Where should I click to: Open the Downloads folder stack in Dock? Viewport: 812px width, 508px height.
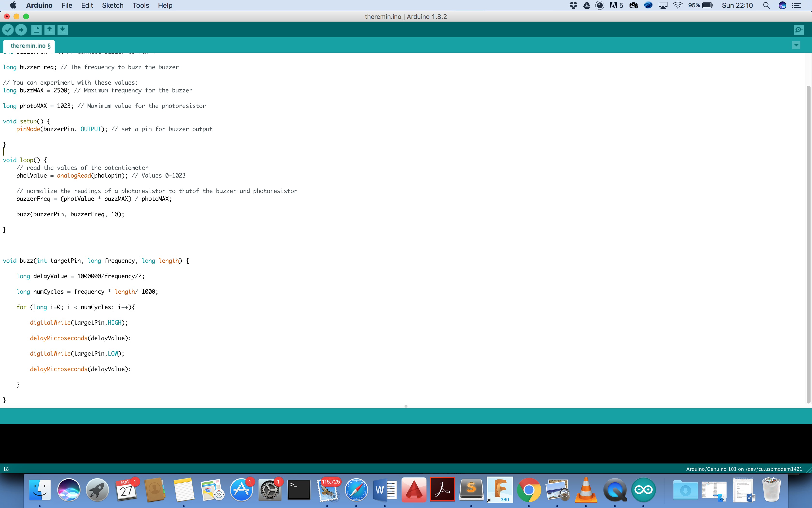pyautogui.click(x=686, y=490)
